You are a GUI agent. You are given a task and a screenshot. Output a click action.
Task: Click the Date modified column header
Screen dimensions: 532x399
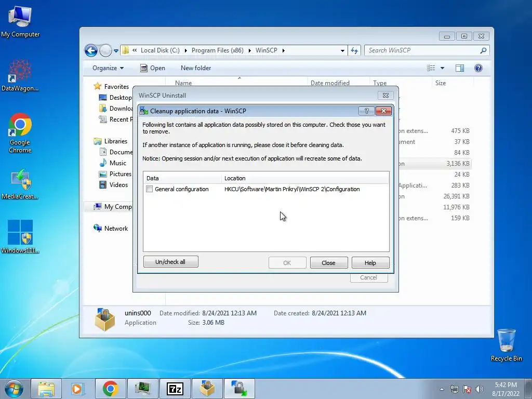330,83
